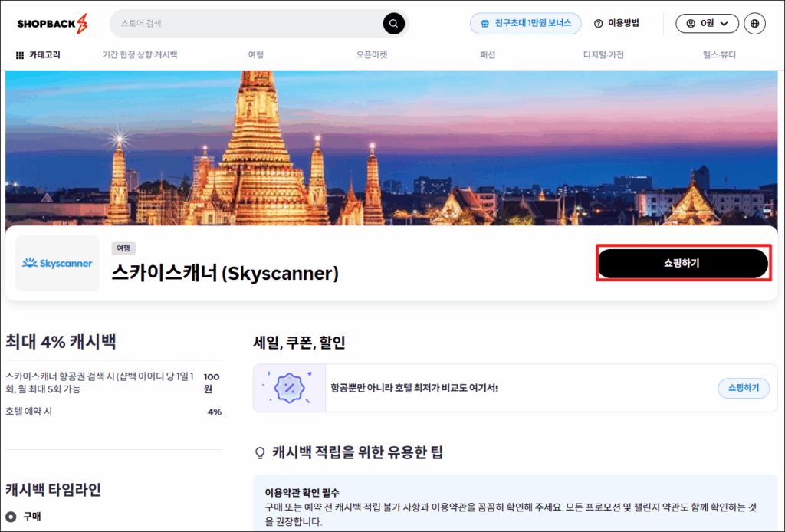Click the Skyscanner logo tile
This screenshot has height=532, width=785.
(x=57, y=263)
